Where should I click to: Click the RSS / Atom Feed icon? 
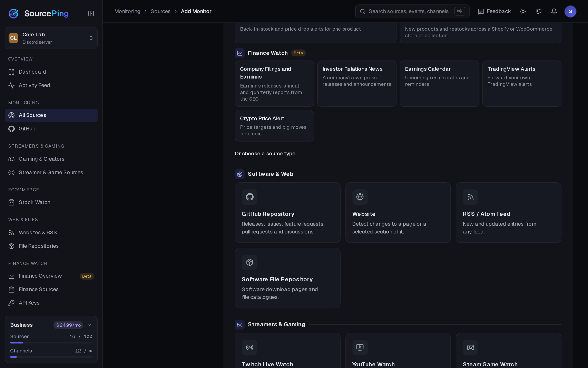(x=470, y=197)
